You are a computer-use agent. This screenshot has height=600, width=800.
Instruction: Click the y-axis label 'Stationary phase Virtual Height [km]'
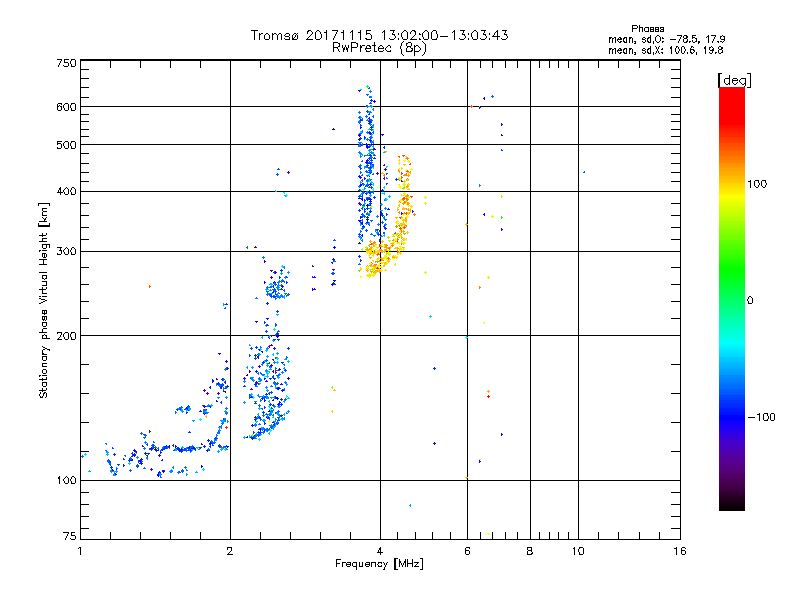[x=44, y=300]
